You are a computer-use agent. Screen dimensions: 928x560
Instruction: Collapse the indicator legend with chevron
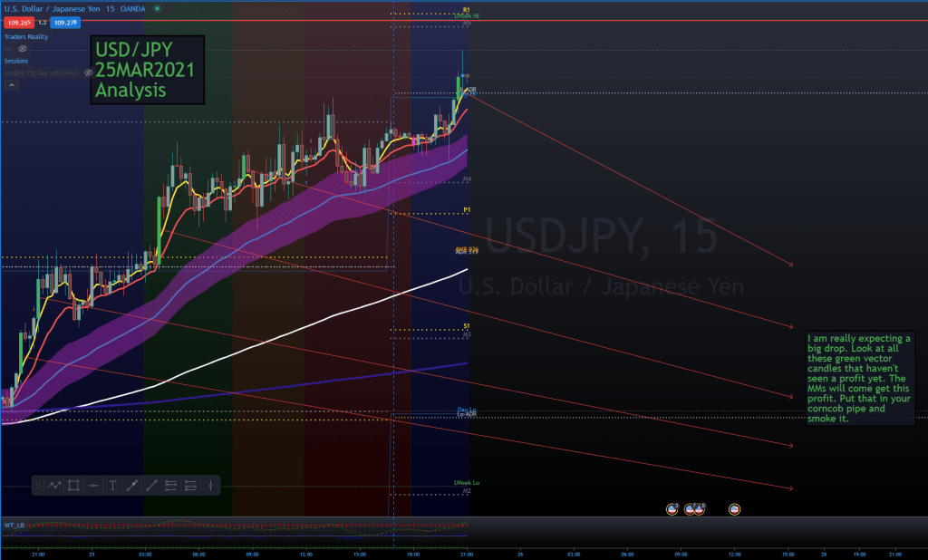coord(12,84)
